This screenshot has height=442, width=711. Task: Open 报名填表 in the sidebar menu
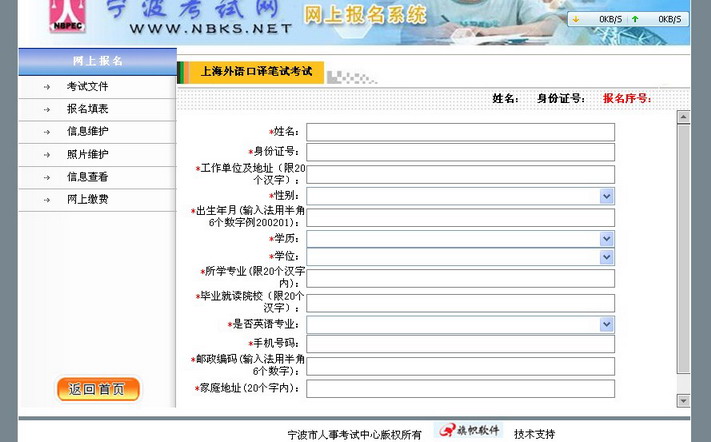click(x=88, y=109)
